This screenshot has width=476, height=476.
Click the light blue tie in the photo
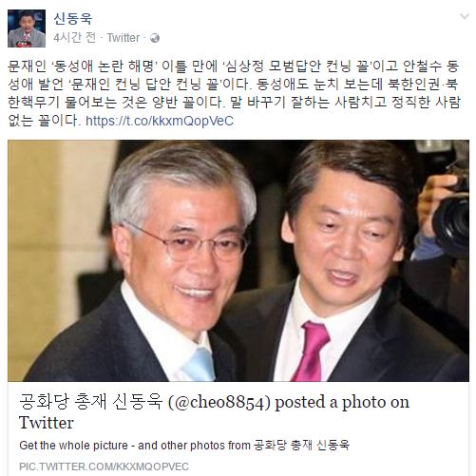pyautogui.click(x=199, y=365)
